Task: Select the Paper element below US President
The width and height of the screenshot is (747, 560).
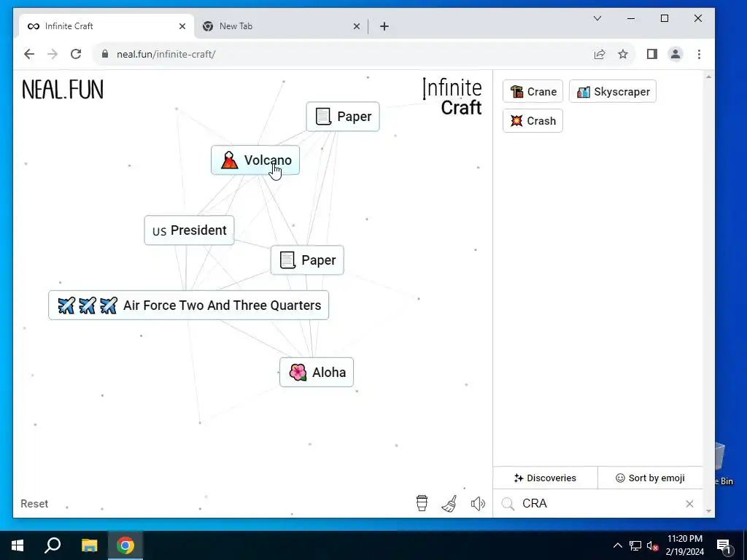Action: pyautogui.click(x=307, y=260)
